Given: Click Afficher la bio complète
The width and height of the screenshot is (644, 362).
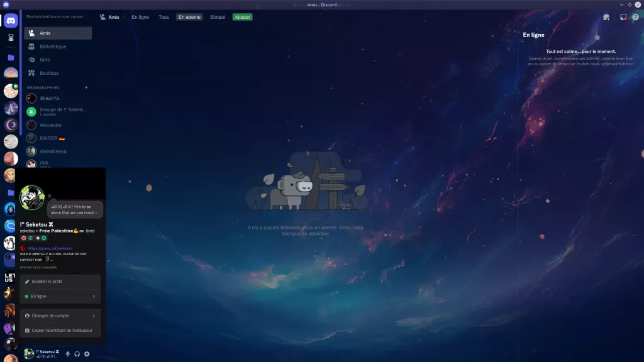Looking at the screenshot, I should coord(39,267).
